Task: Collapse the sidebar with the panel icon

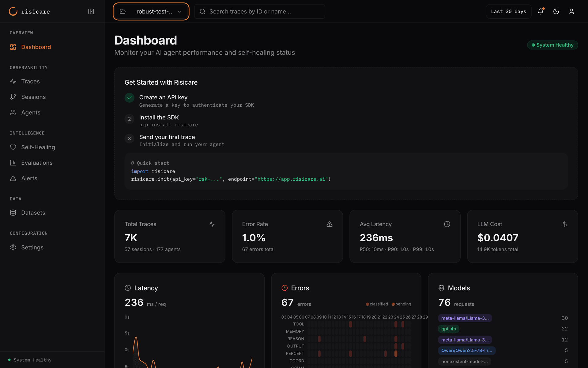Action: click(91, 11)
